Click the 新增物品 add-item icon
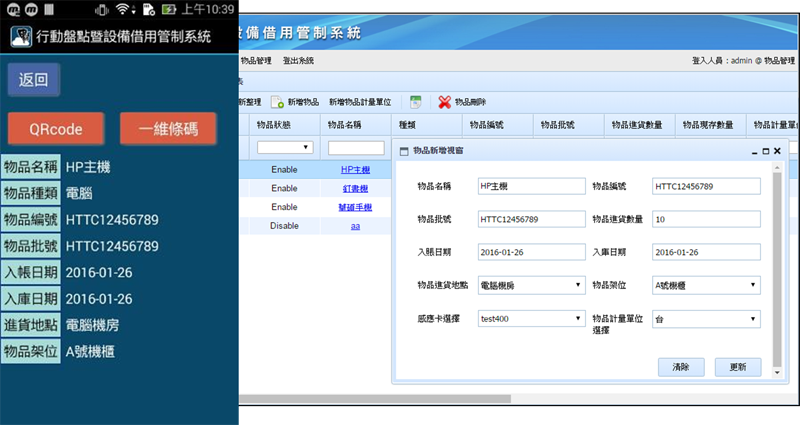Image resolution: width=800 pixels, height=425 pixels. pyautogui.click(x=277, y=103)
